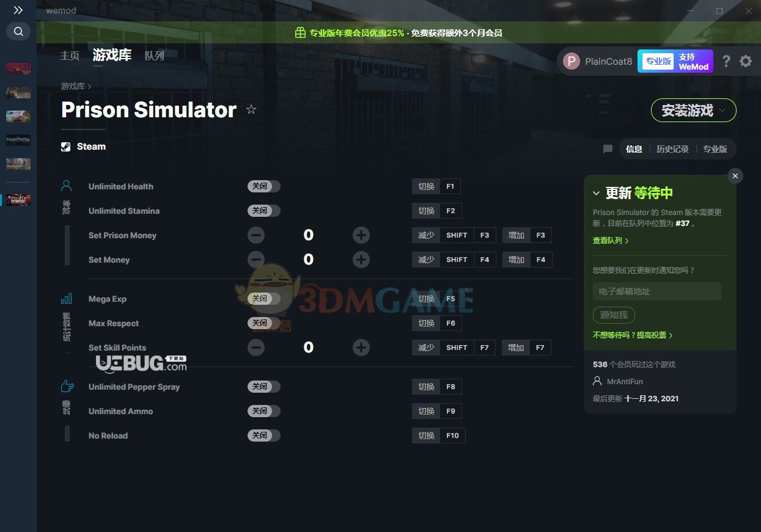Increase Set Money with plus icon
The width and height of the screenshot is (761, 532).
tap(361, 260)
